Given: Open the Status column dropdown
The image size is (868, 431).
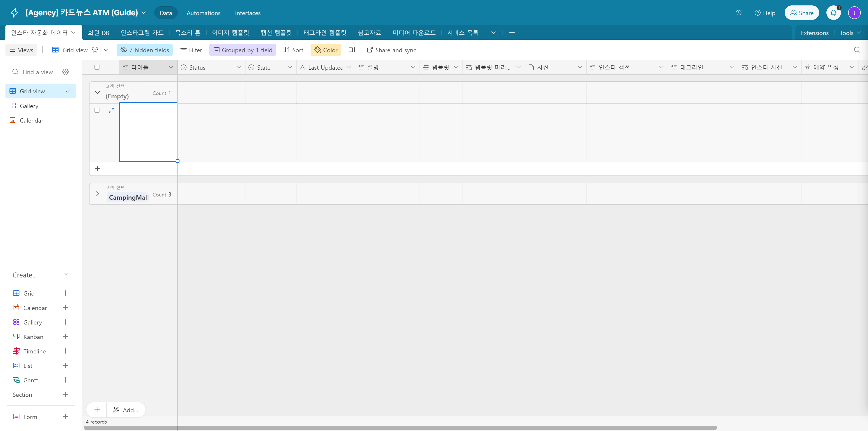Looking at the screenshot, I should (x=238, y=67).
